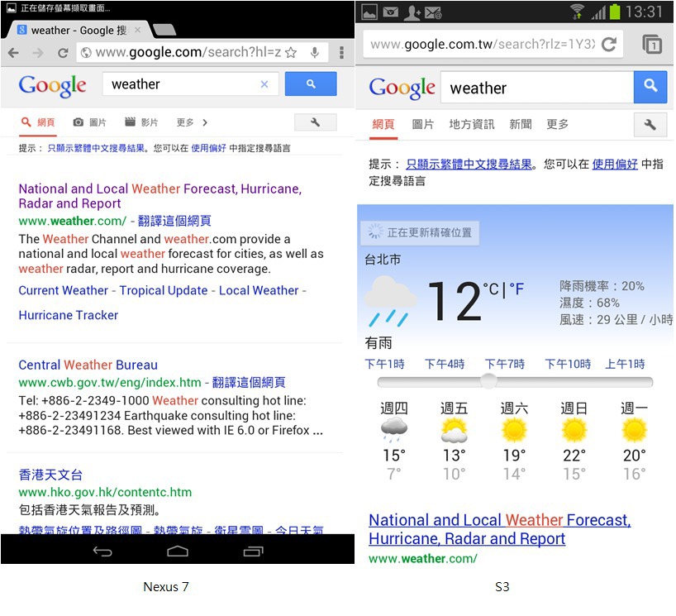
Task: Tap the Android recent apps button on Nexus 7
Action: point(253,551)
